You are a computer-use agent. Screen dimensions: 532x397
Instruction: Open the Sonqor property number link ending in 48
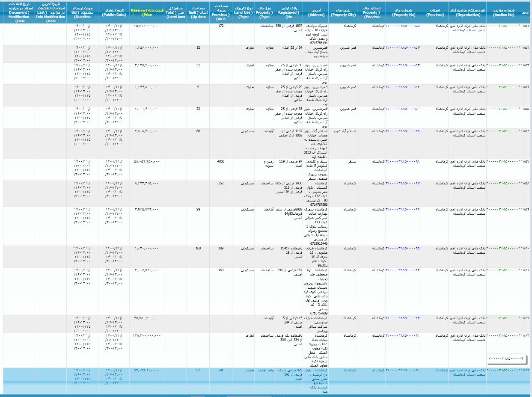[402, 162]
